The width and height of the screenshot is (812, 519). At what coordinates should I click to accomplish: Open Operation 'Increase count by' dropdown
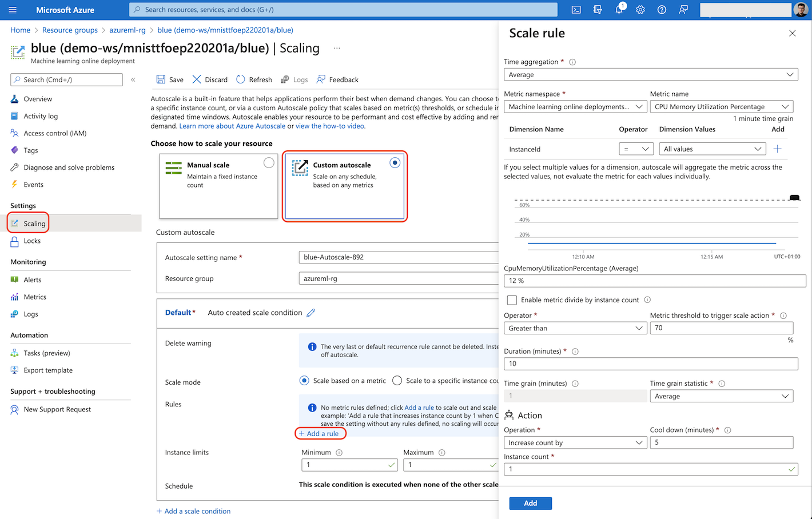[575, 443]
